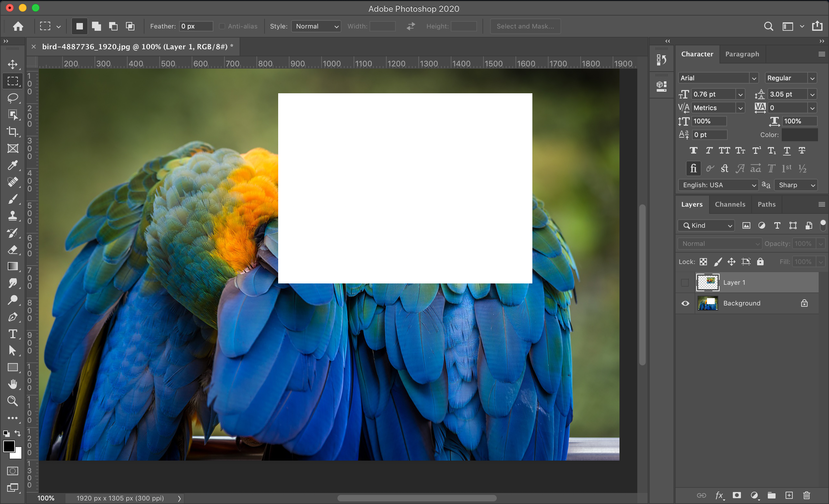Image resolution: width=829 pixels, height=504 pixels.
Task: Select the Horizontal Type tool
Action: (13, 334)
